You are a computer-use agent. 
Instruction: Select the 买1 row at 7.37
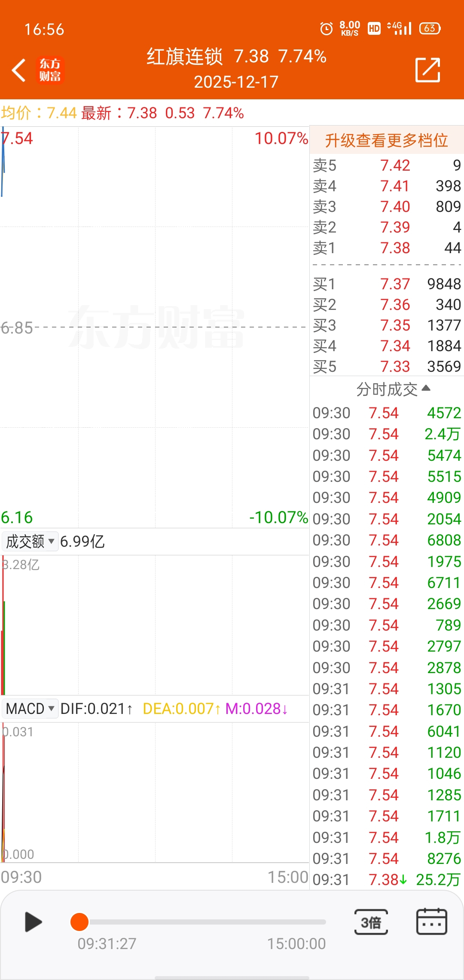click(387, 284)
